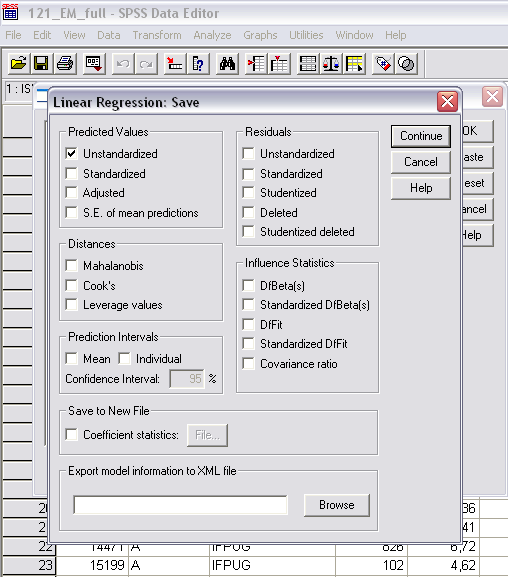Open the Data menu
The width and height of the screenshot is (508, 577).
tap(109, 35)
